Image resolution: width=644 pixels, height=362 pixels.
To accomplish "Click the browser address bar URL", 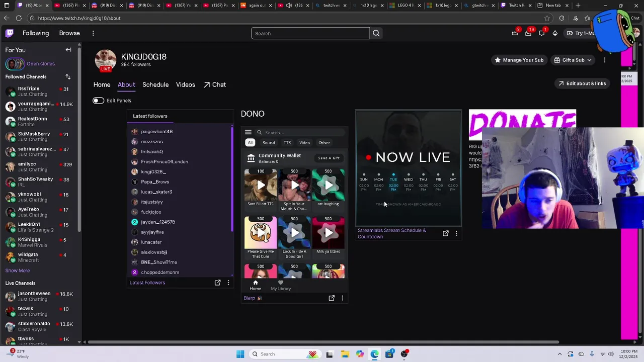I will [x=79, y=18].
